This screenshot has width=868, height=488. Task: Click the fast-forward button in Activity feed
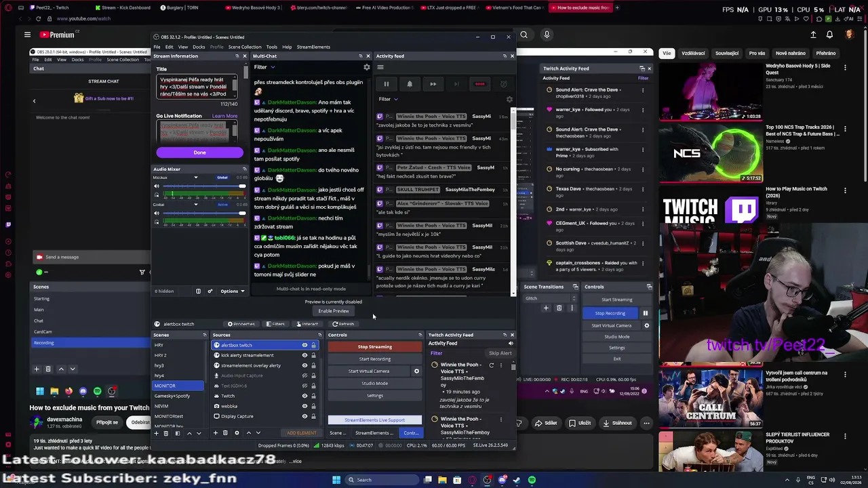(x=433, y=84)
